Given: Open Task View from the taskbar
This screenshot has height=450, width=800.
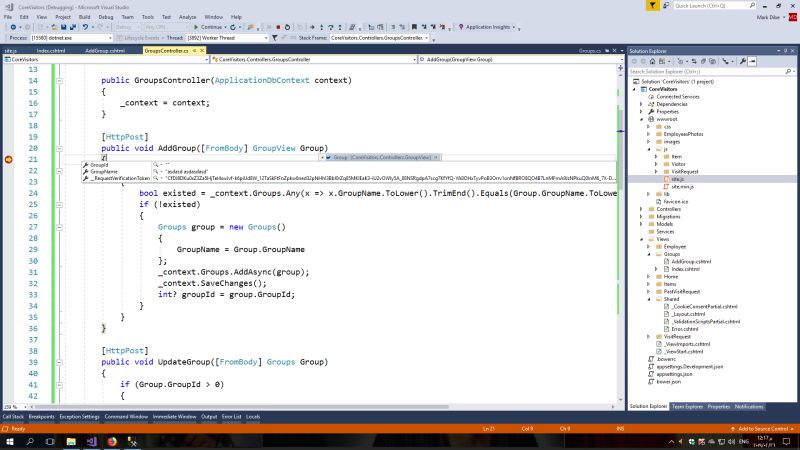Looking at the screenshot, I should 50,441.
